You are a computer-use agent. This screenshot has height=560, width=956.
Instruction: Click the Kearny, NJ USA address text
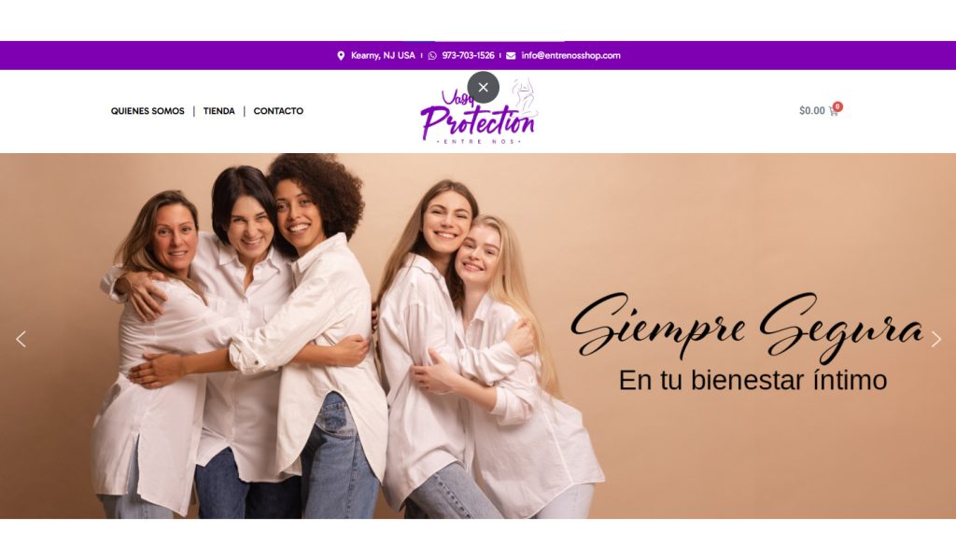coord(383,55)
